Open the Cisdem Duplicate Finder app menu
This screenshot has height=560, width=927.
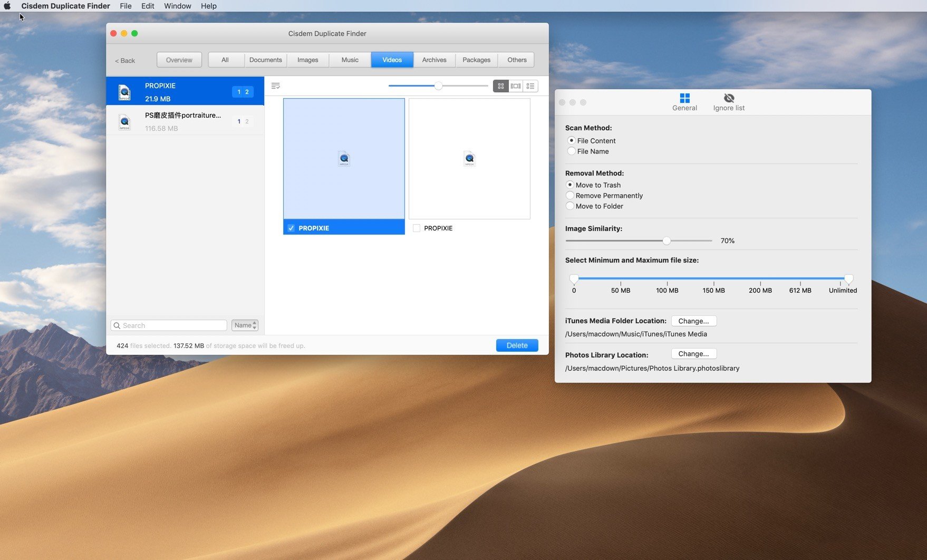click(65, 6)
